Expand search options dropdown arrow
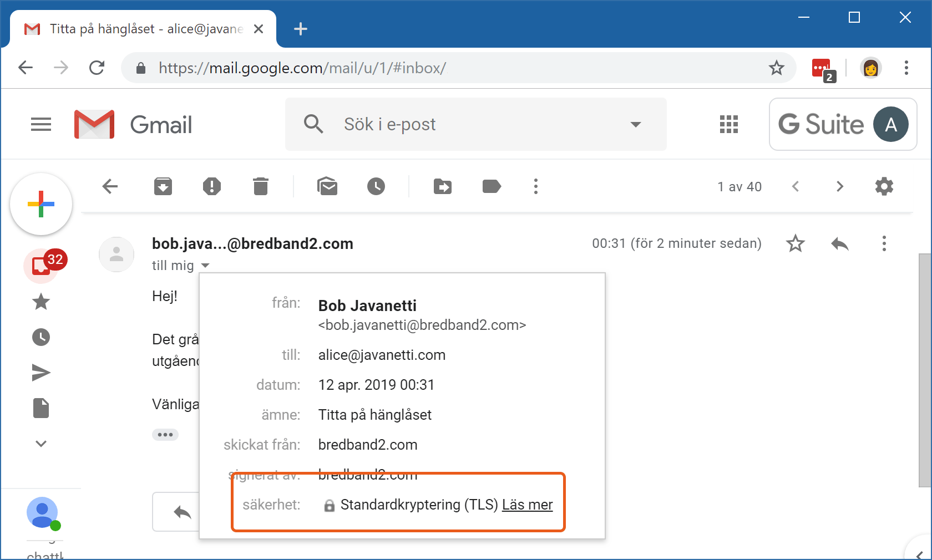This screenshot has height=560, width=932. pos(636,124)
